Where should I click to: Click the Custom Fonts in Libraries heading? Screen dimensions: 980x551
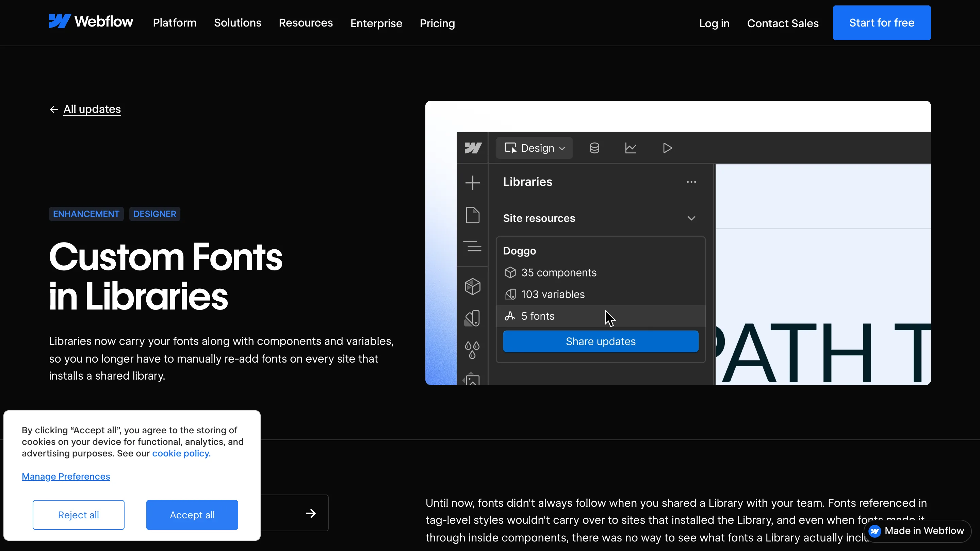[165, 277]
